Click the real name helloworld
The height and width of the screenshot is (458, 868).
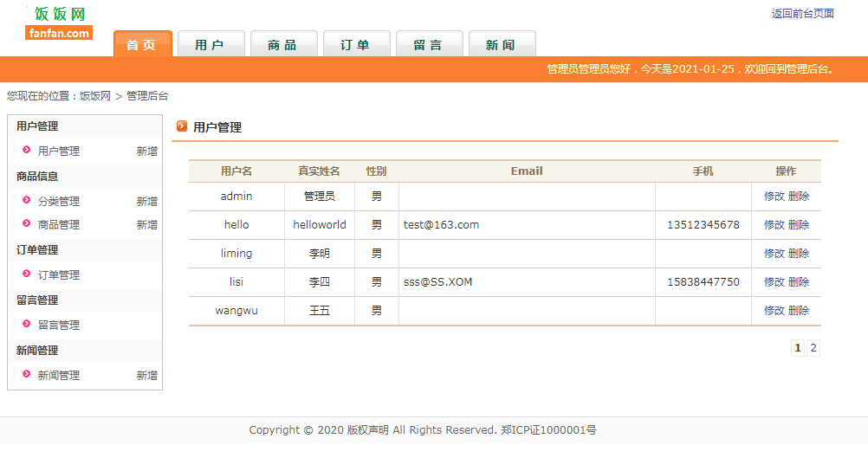click(320, 225)
